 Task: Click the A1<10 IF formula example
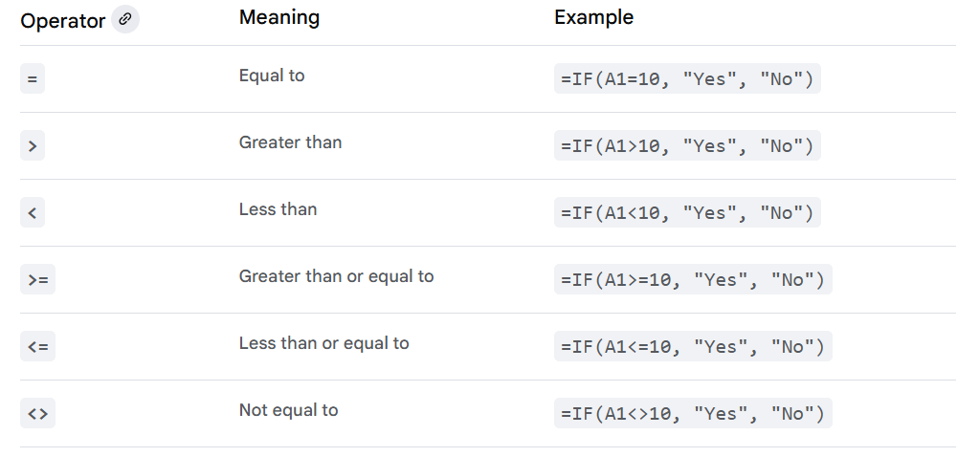[687, 213]
